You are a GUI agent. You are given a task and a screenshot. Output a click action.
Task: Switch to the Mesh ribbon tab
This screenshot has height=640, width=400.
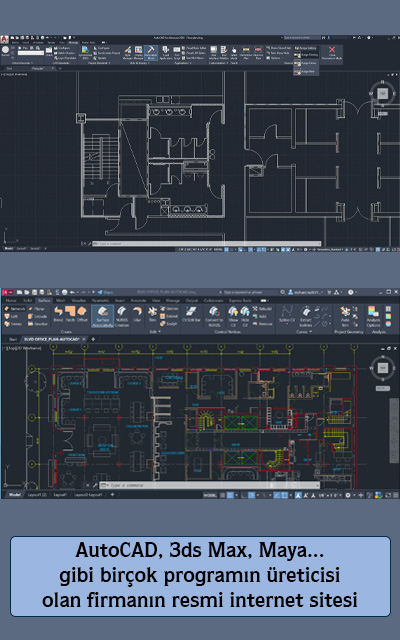(x=60, y=300)
